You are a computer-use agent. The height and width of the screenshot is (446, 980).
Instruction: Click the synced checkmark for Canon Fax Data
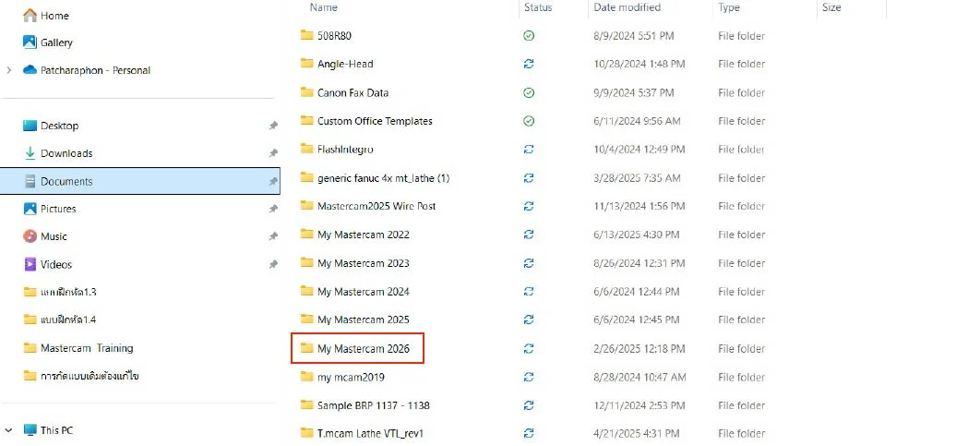pyautogui.click(x=529, y=92)
